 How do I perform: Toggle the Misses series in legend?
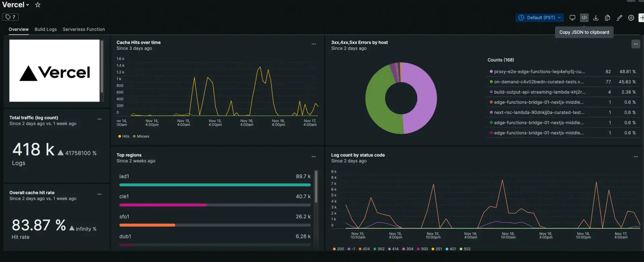click(x=141, y=136)
